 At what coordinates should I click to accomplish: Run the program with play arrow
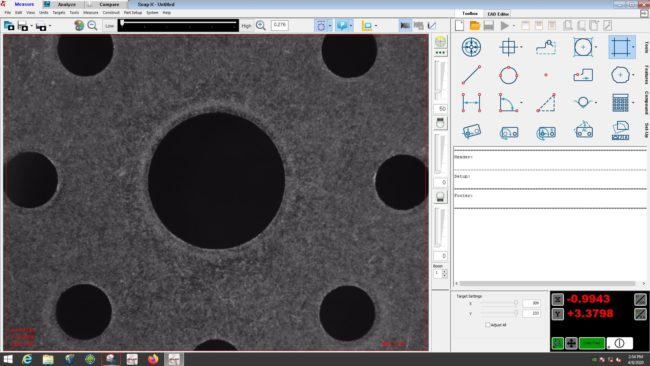click(504, 26)
